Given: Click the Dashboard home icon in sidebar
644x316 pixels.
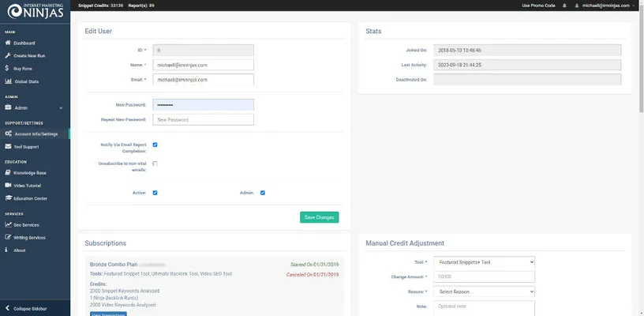Looking at the screenshot, I should coord(8,43).
